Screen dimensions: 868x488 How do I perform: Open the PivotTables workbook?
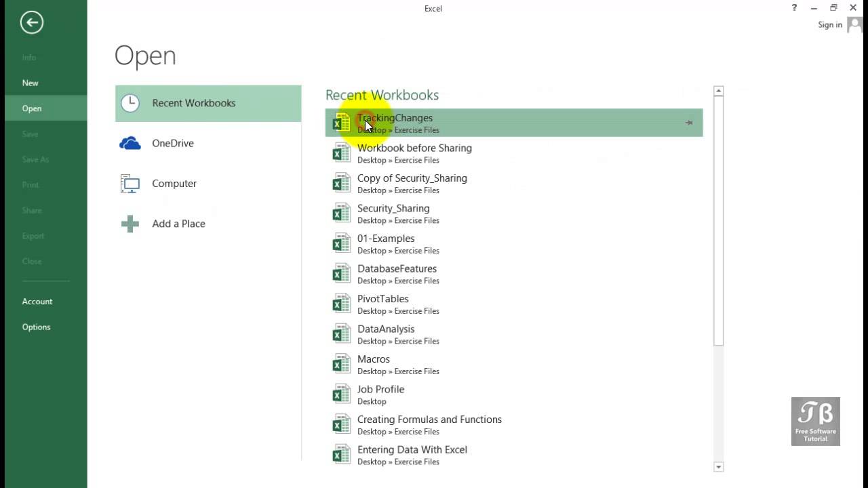click(x=514, y=304)
